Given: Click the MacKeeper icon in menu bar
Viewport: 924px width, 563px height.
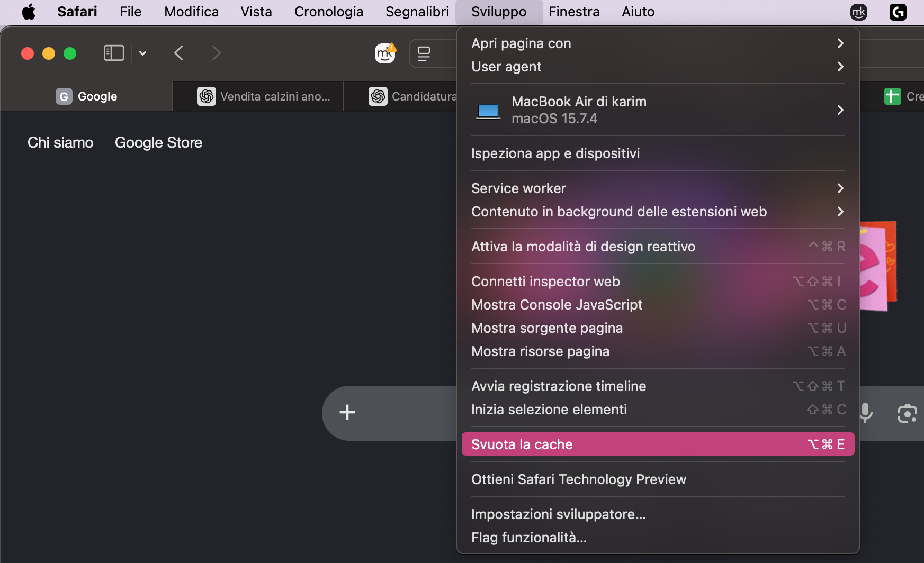Looking at the screenshot, I should 859,12.
